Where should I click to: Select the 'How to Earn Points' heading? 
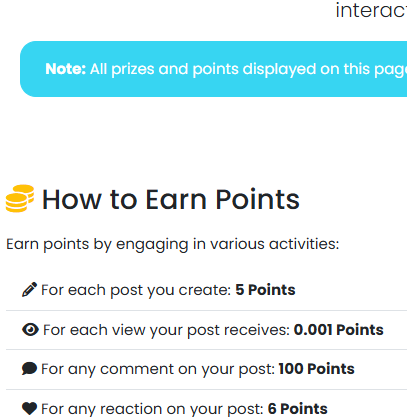pos(171,199)
